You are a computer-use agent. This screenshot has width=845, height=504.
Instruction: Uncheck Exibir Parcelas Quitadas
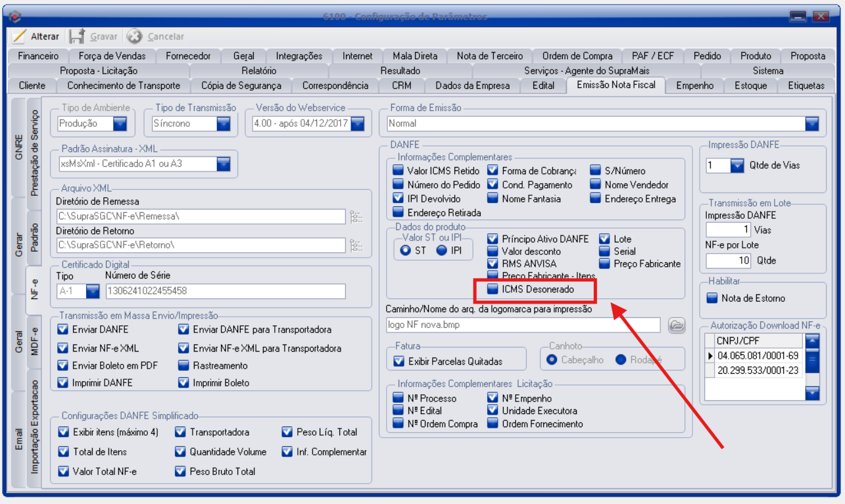[398, 361]
